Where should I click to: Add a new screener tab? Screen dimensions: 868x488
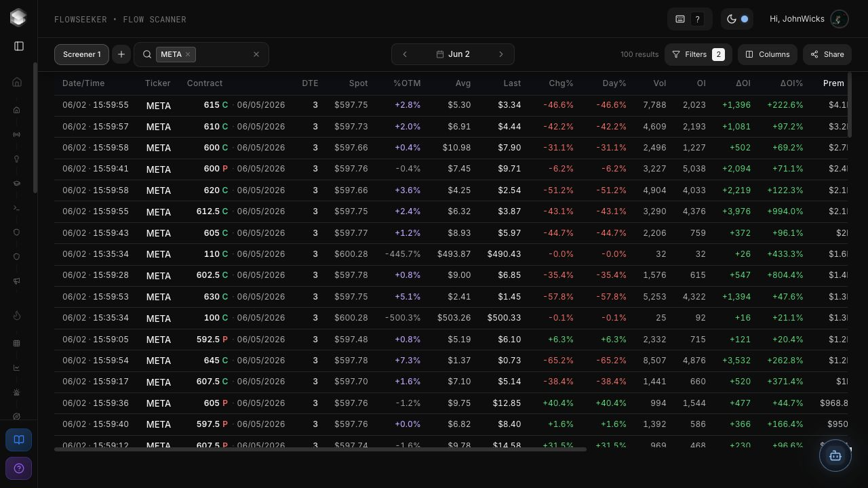click(x=121, y=54)
